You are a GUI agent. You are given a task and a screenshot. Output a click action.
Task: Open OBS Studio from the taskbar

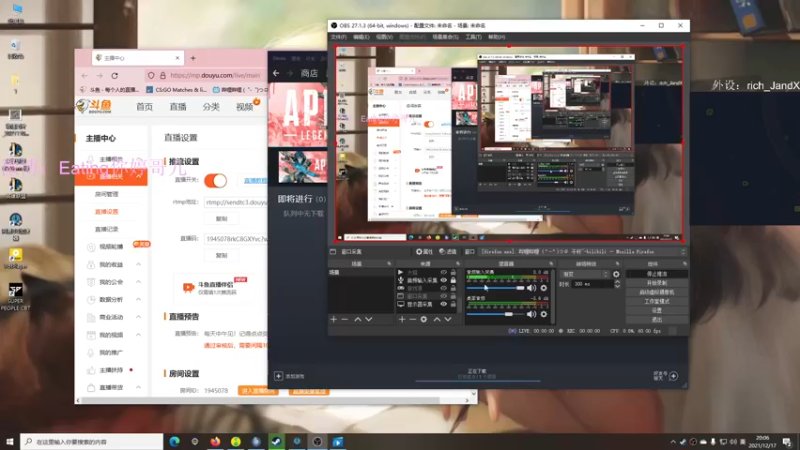[317, 441]
